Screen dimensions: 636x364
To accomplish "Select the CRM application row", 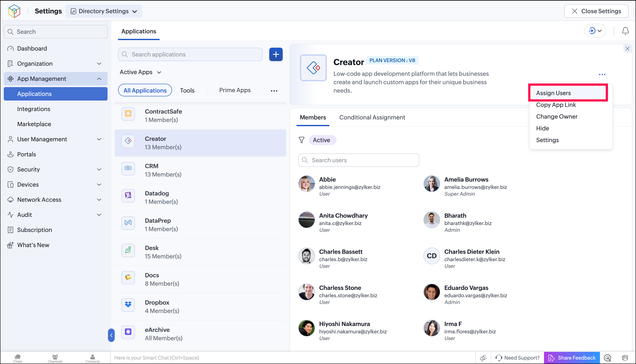I will (200, 170).
